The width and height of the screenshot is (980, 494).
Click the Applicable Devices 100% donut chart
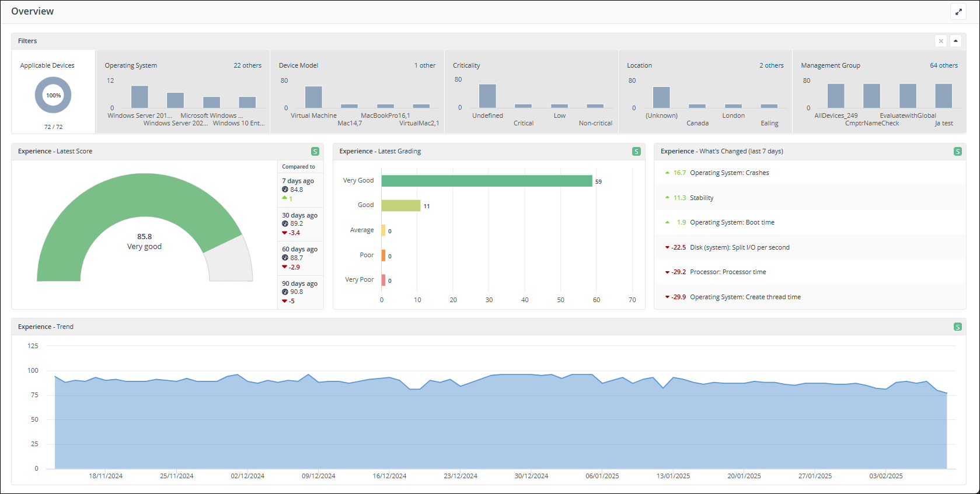[x=53, y=95]
